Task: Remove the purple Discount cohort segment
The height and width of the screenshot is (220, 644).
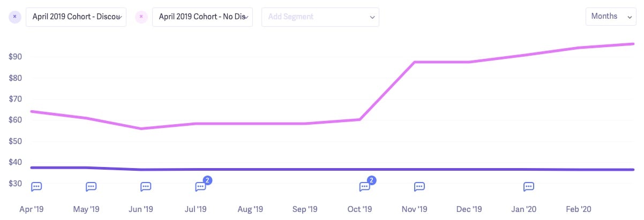Action: 15,17
